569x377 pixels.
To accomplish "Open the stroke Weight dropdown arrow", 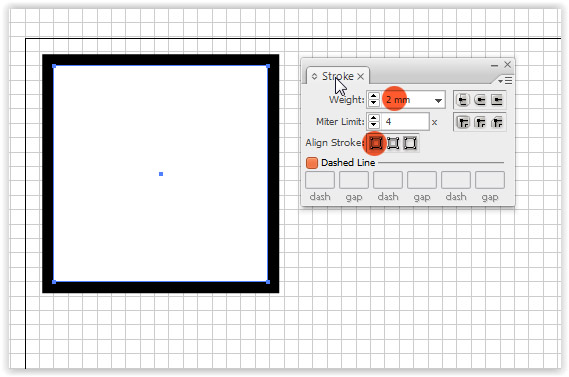I will pos(438,101).
